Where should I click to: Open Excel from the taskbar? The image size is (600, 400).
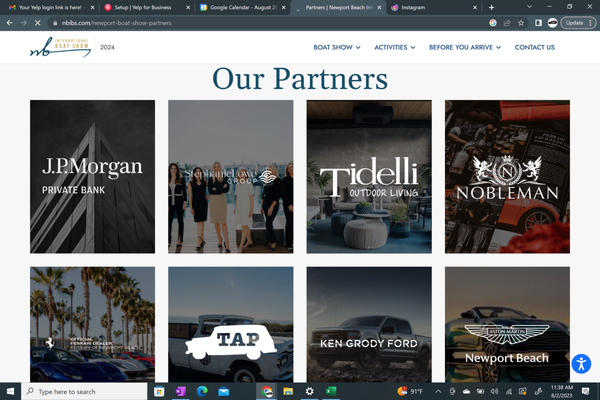point(331,391)
